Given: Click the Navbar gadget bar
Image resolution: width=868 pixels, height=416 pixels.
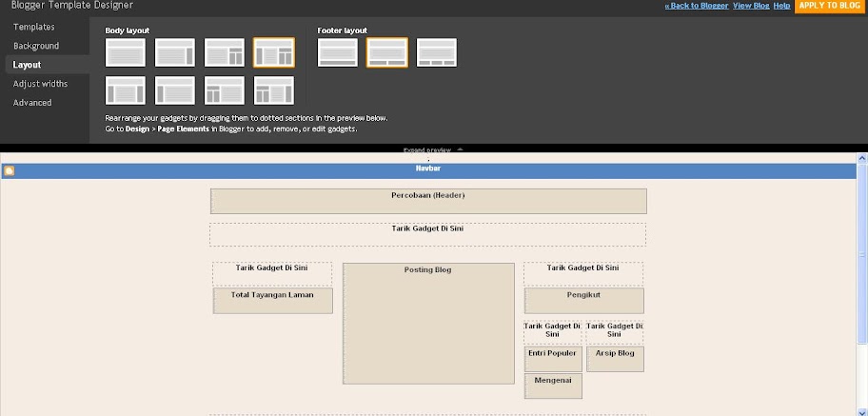Looking at the screenshot, I should (428, 171).
